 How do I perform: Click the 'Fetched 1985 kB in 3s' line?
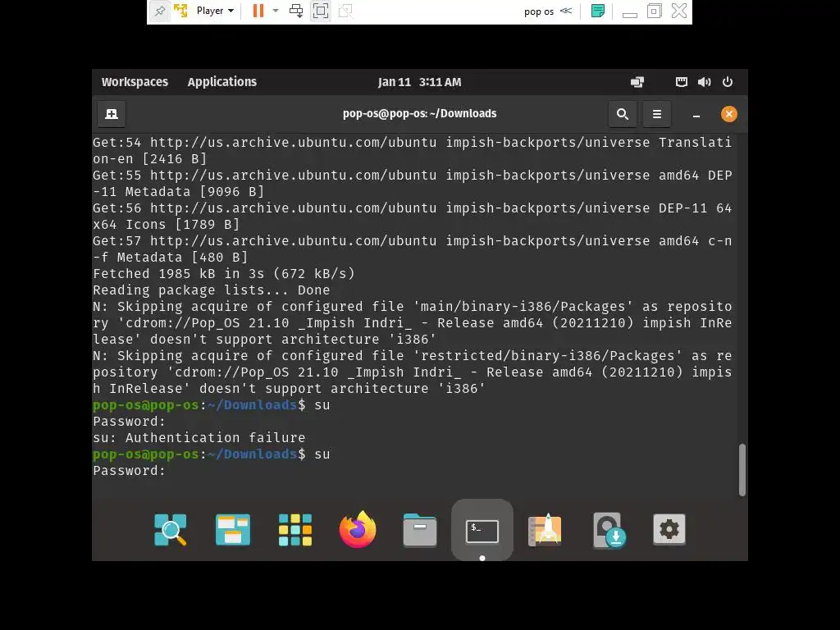224,274
